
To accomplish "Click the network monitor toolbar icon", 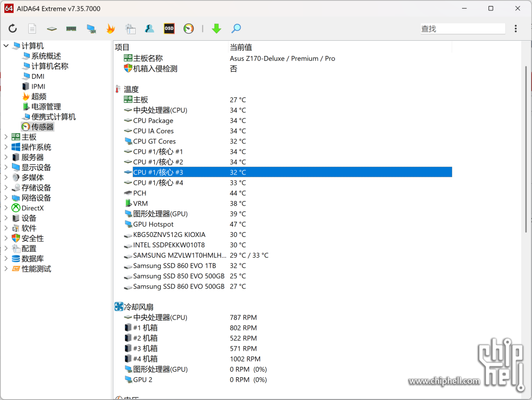I will pos(91,29).
